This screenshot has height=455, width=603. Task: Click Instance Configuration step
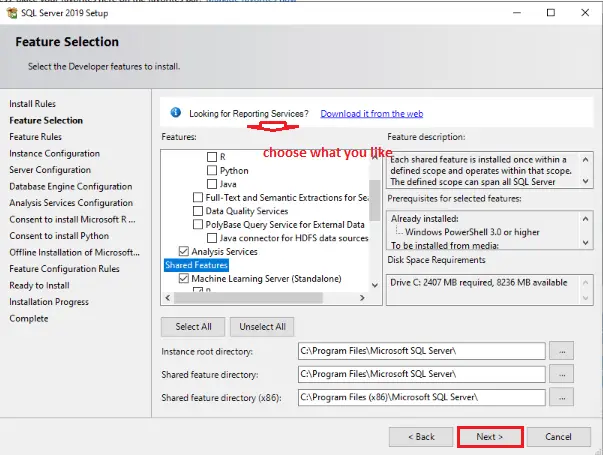pos(54,153)
